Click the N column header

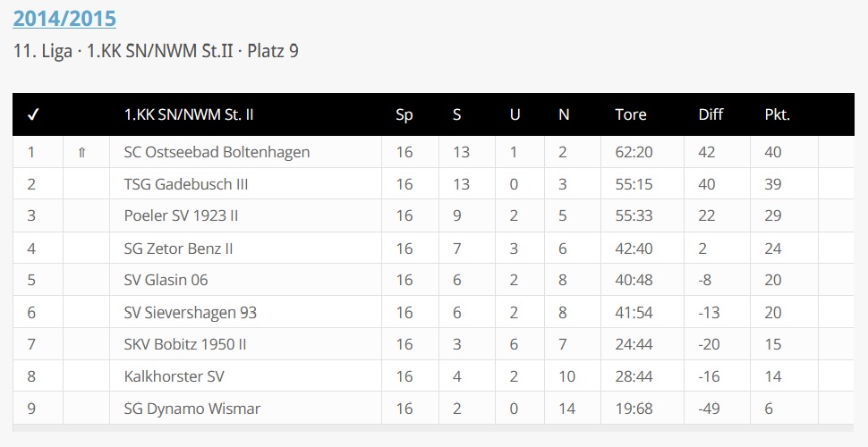tap(564, 114)
